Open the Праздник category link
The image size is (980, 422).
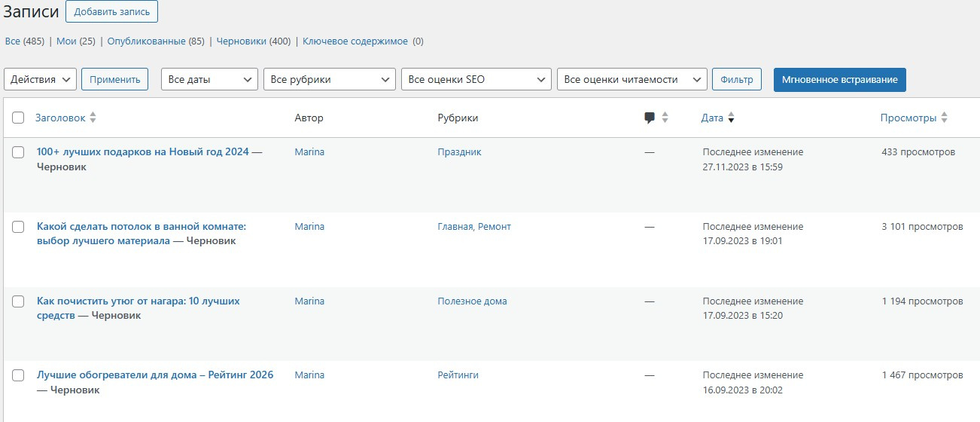[x=459, y=152]
